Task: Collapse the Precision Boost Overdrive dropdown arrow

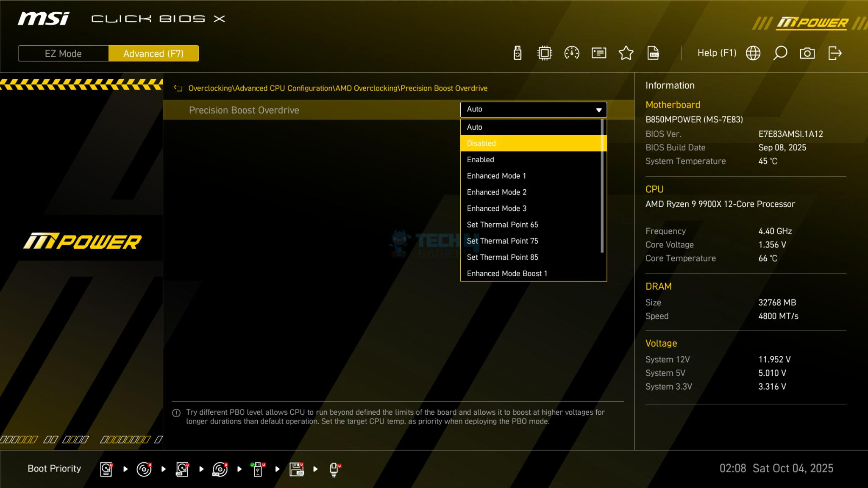Action: pyautogui.click(x=598, y=110)
